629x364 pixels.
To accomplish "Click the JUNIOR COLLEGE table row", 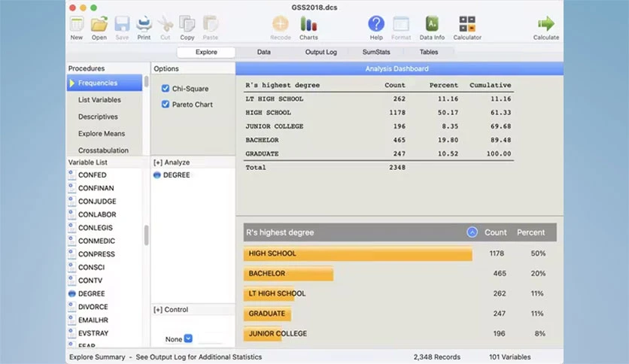I will click(378, 126).
